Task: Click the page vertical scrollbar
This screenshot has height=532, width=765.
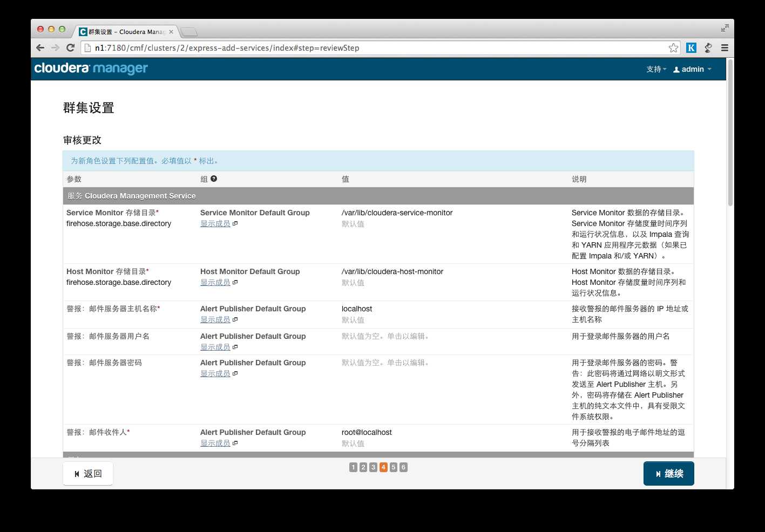Action: pyautogui.click(x=730, y=132)
